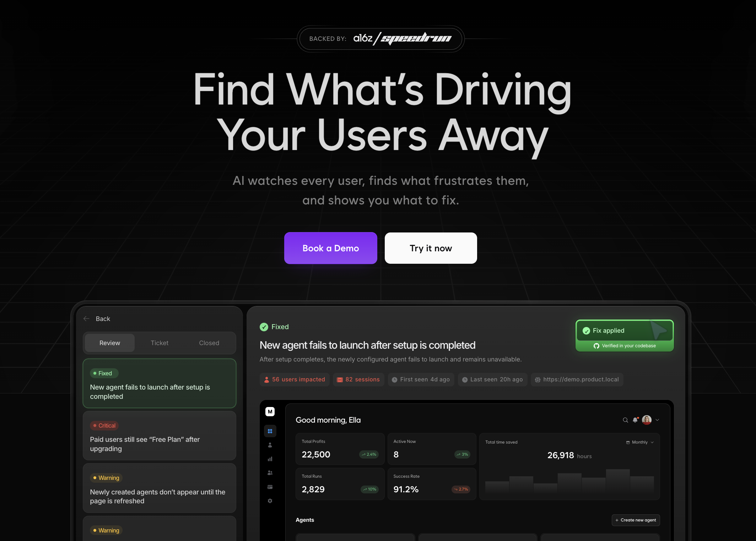Click the 56 users impacted chip
Viewport: 756px width, 541px height.
pos(295,380)
